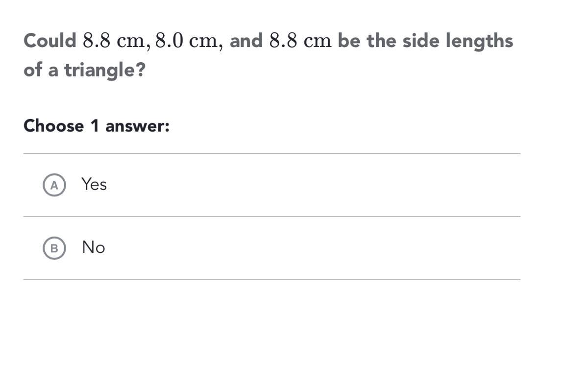Click the word "and" in the question

(x=246, y=41)
